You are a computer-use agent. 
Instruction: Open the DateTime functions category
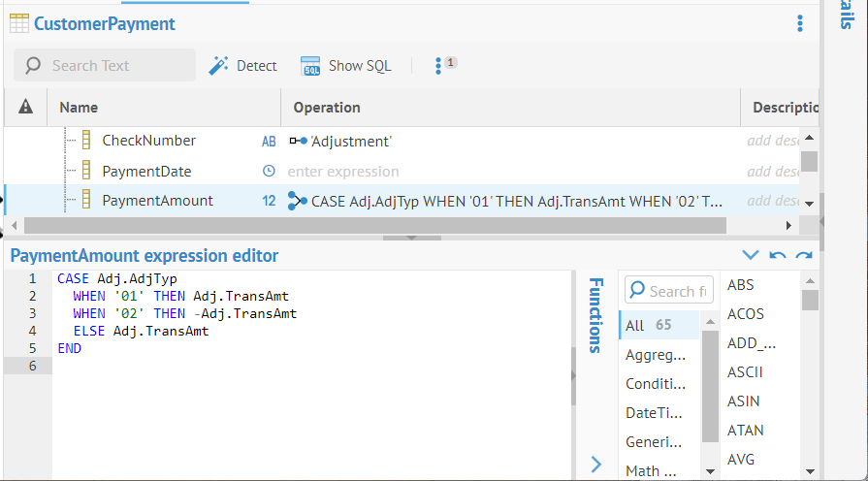click(655, 412)
